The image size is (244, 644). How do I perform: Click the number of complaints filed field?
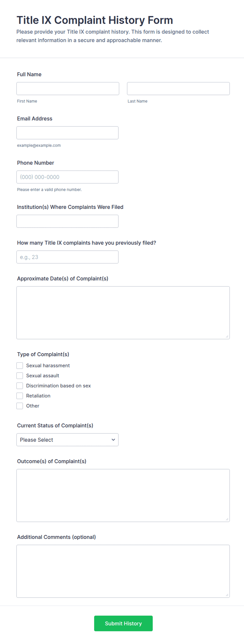[x=67, y=257]
